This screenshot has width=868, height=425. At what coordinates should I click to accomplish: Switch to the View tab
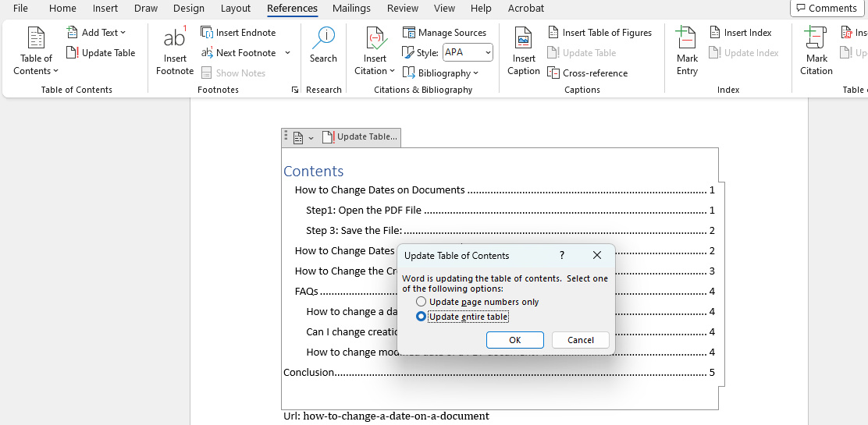[444, 9]
